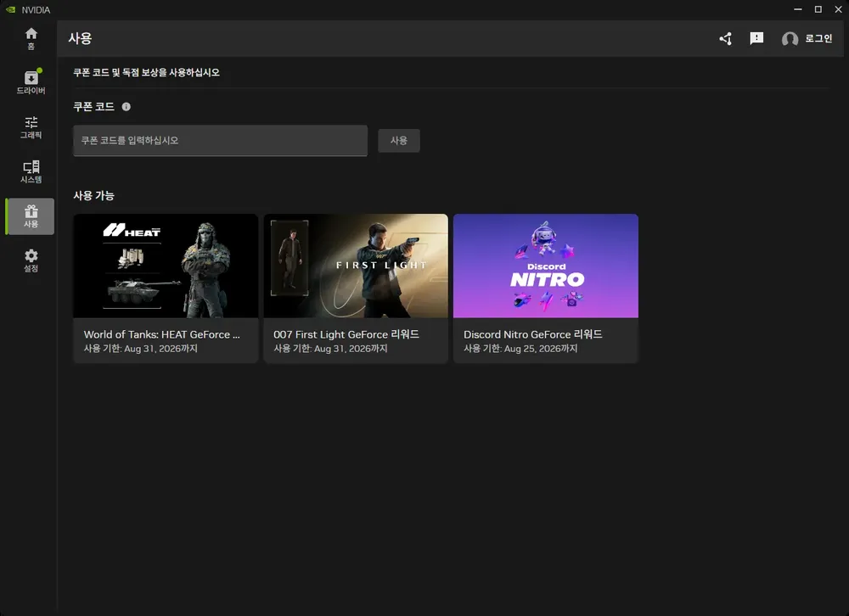Focus the coupon code input field

[x=221, y=141]
